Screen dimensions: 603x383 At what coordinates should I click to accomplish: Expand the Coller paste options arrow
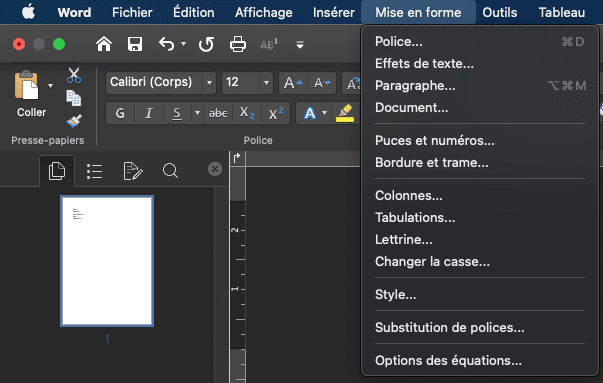(50, 85)
